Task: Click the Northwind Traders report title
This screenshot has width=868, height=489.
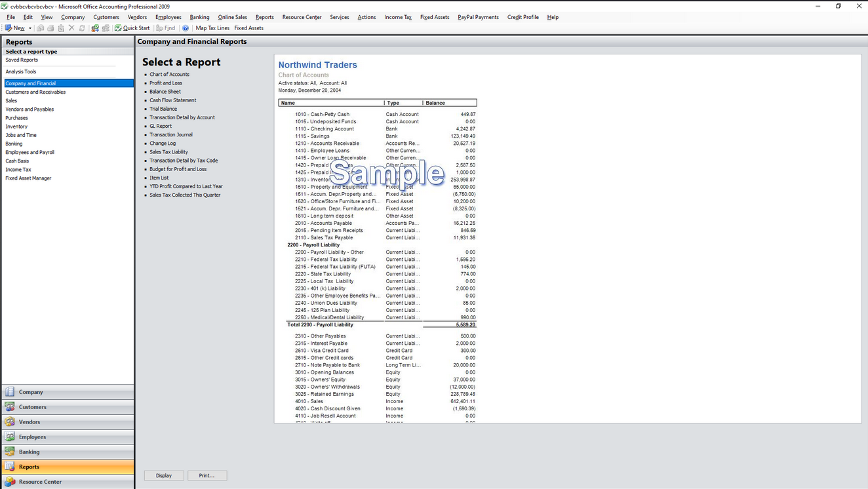Action: tap(318, 65)
